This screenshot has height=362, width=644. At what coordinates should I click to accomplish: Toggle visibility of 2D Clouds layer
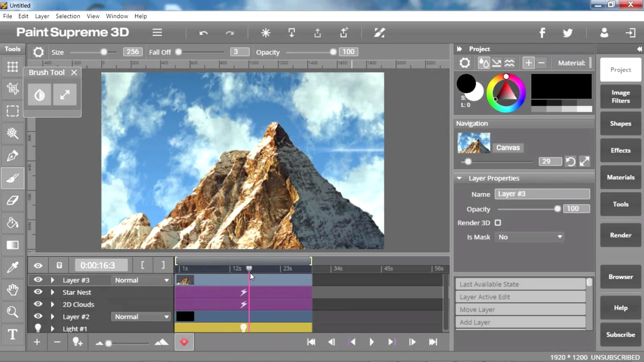click(x=38, y=304)
